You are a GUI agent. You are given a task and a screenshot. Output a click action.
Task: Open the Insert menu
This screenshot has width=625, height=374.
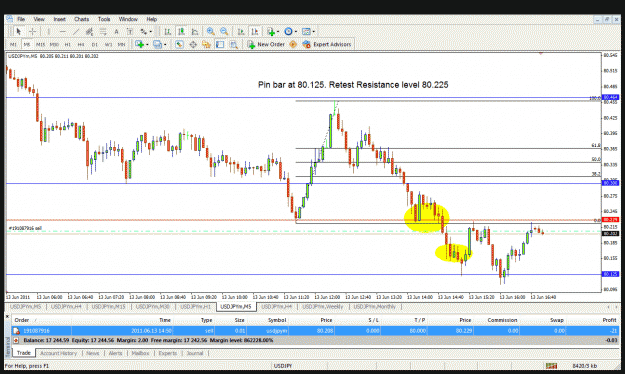pos(59,19)
